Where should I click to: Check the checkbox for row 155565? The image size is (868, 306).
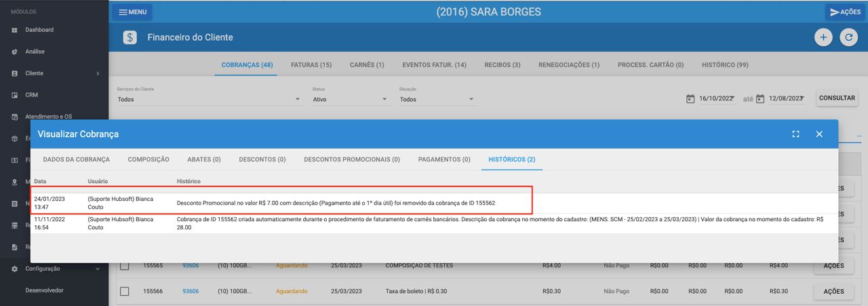(x=125, y=265)
